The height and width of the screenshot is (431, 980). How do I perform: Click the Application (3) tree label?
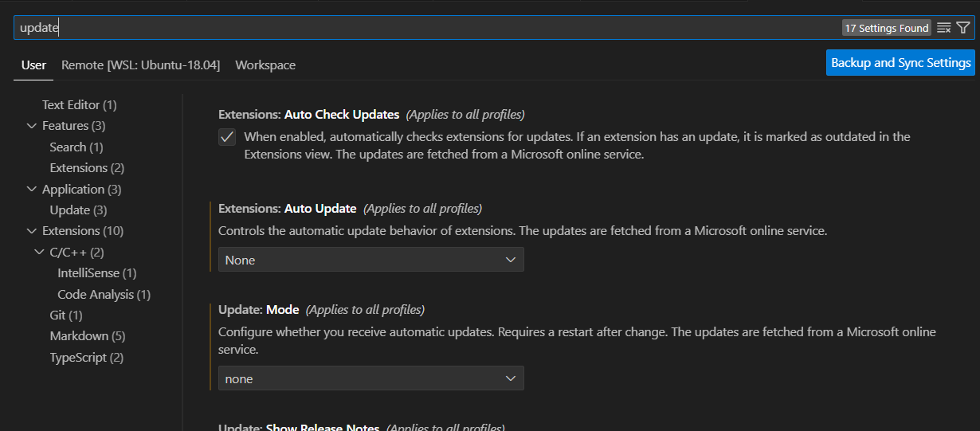click(x=82, y=189)
